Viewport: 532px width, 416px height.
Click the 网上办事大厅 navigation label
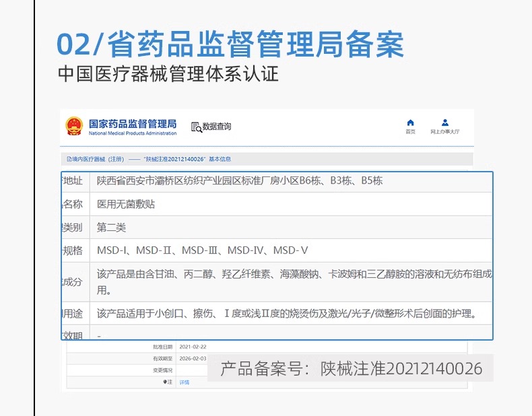click(x=445, y=132)
